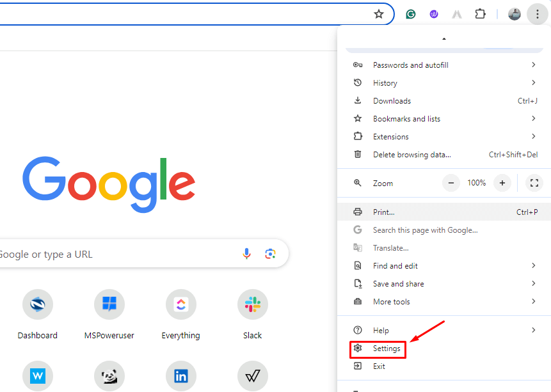This screenshot has width=551, height=392.
Task: Click the gray inactive extension icon
Action: click(457, 14)
